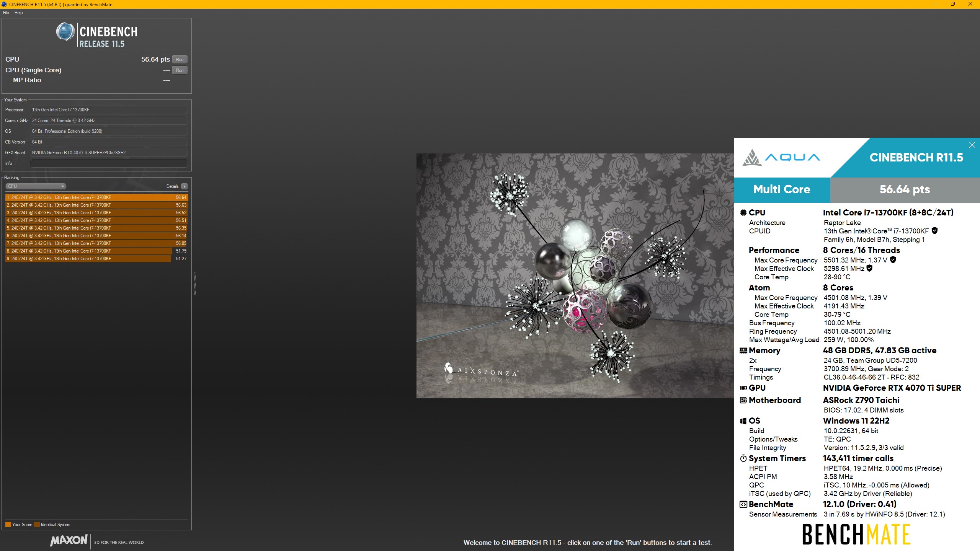The image size is (980, 551).
Task: Click the MAXON logo at bottom left
Action: pos(69,540)
